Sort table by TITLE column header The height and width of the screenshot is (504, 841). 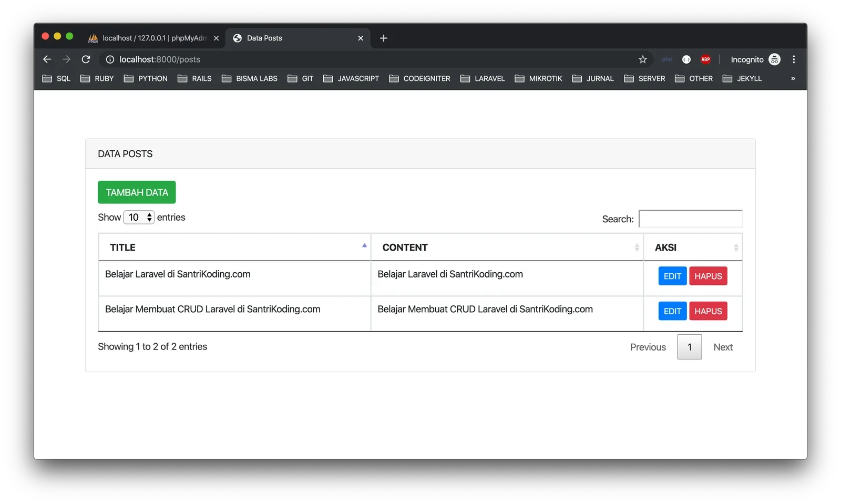pyautogui.click(x=234, y=247)
